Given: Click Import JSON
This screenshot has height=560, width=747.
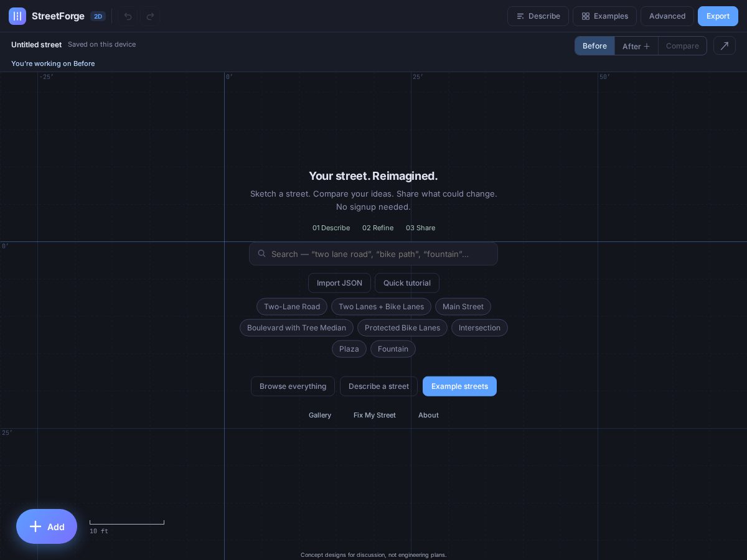Looking at the screenshot, I should point(339,283).
